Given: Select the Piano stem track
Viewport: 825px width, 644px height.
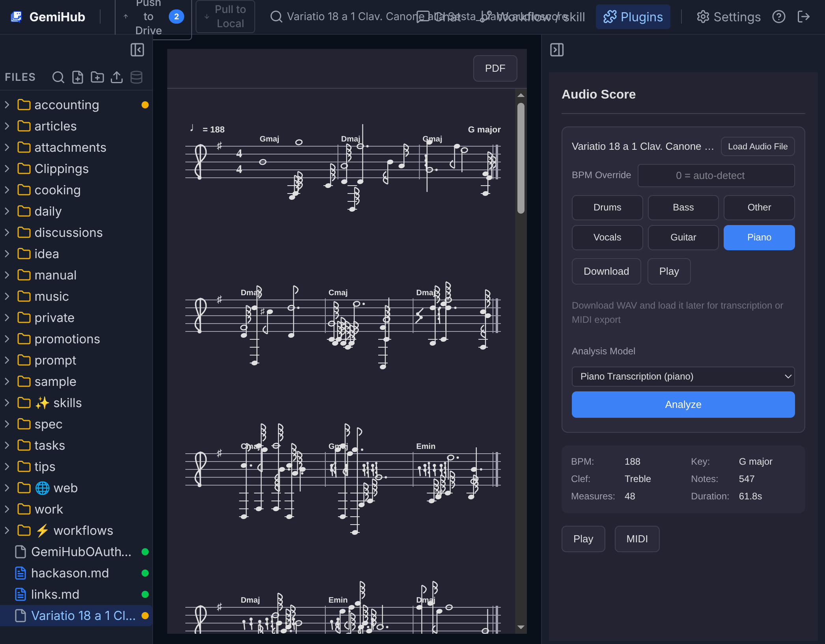Looking at the screenshot, I should (759, 237).
